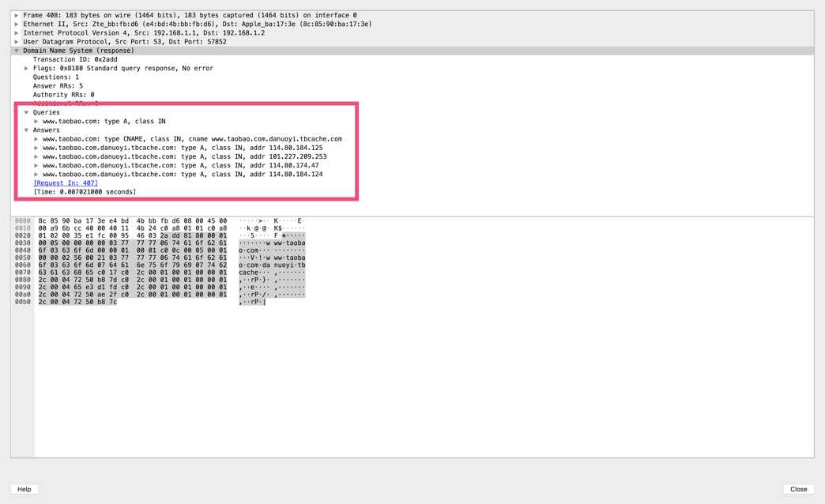The image size is (825, 504).
Task: Expand the Frame 408 row
Action: [17, 15]
